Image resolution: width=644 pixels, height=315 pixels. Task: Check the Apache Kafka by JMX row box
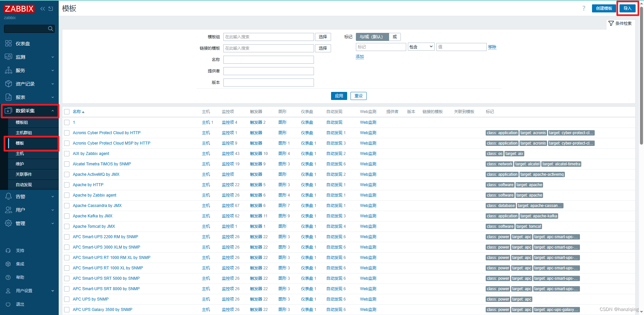coord(67,216)
